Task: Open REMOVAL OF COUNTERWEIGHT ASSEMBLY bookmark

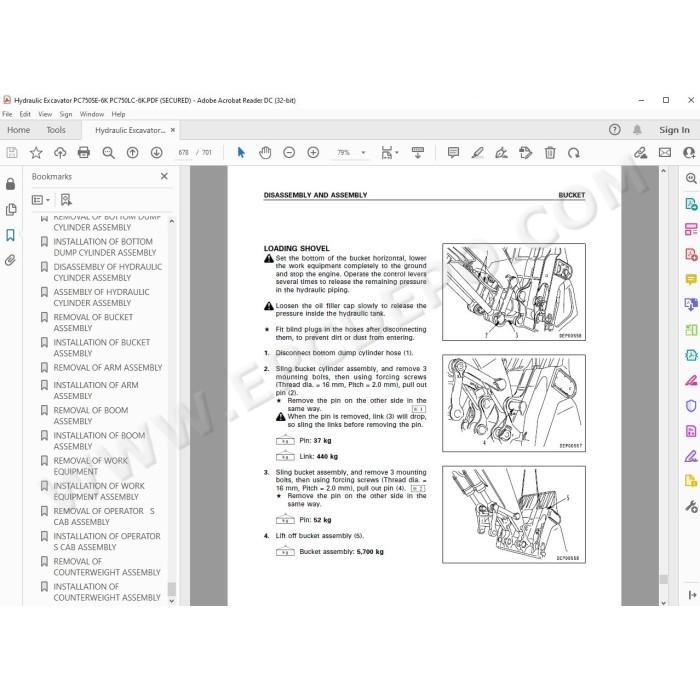Action: tap(107, 567)
